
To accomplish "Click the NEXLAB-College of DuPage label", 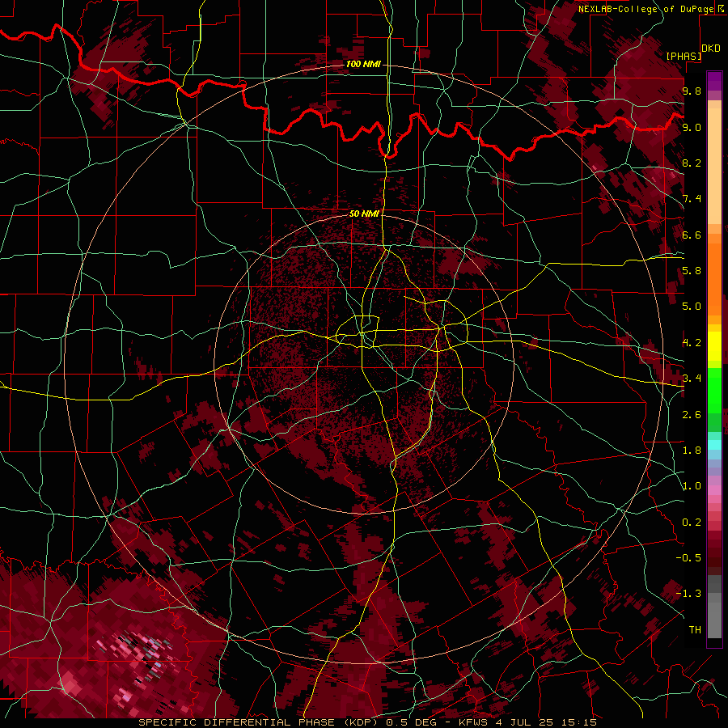I will click(646, 9).
